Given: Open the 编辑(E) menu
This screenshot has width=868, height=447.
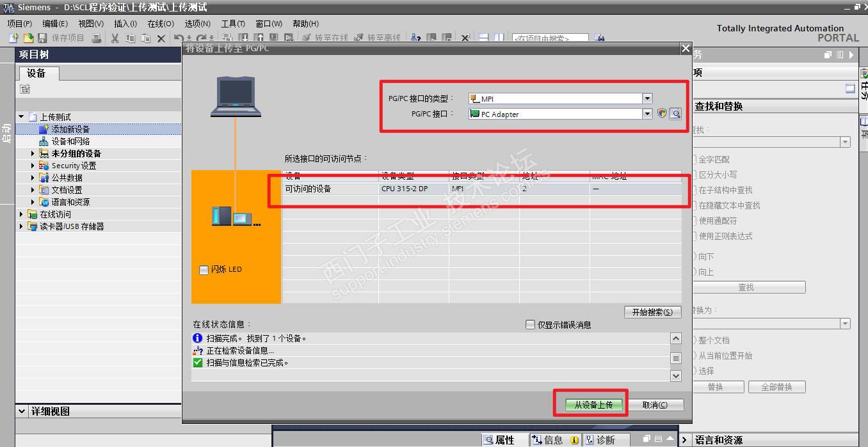Looking at the screenshot, I should point(55,24).
